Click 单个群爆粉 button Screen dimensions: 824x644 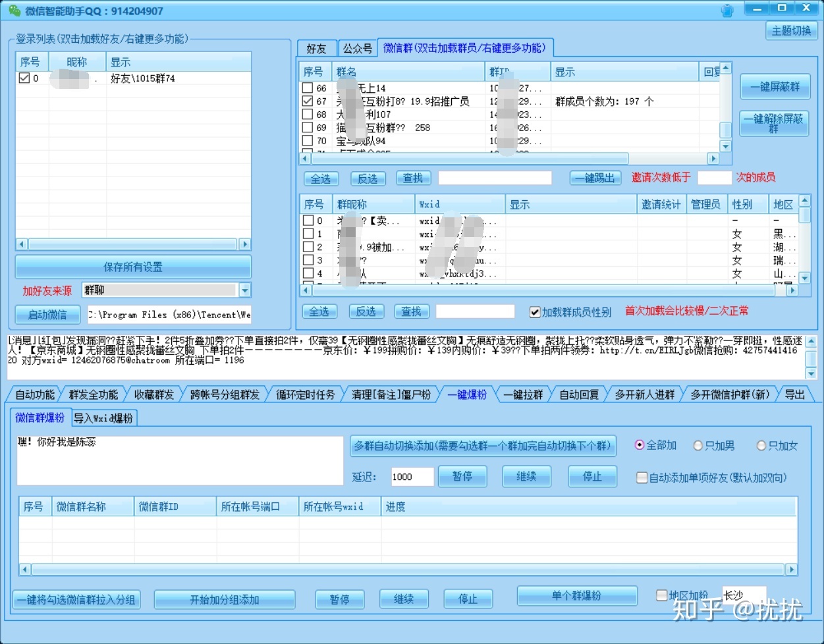[577, 595]
